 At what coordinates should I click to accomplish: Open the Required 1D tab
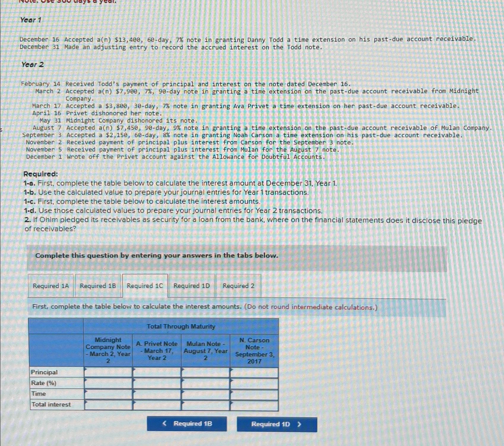click(x=192, y=286)
